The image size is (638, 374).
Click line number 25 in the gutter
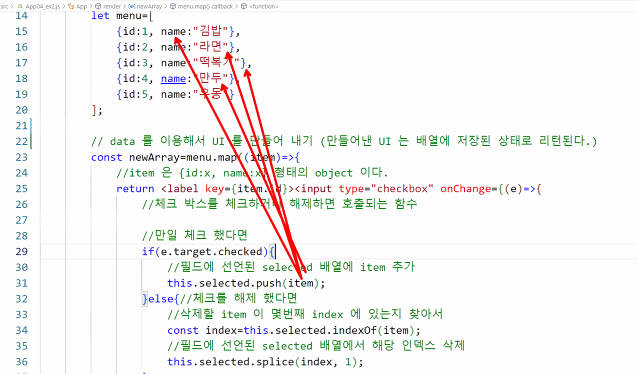tap(22, 189)
